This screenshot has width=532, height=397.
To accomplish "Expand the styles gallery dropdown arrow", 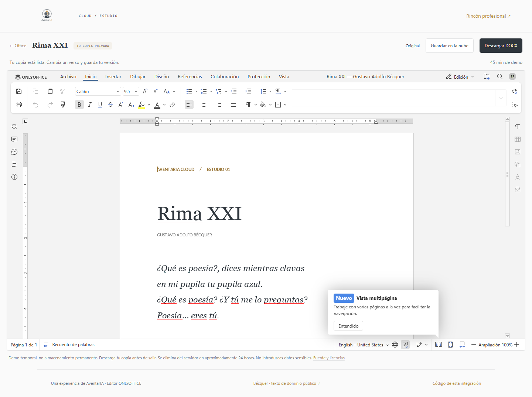I will (501, 98).
